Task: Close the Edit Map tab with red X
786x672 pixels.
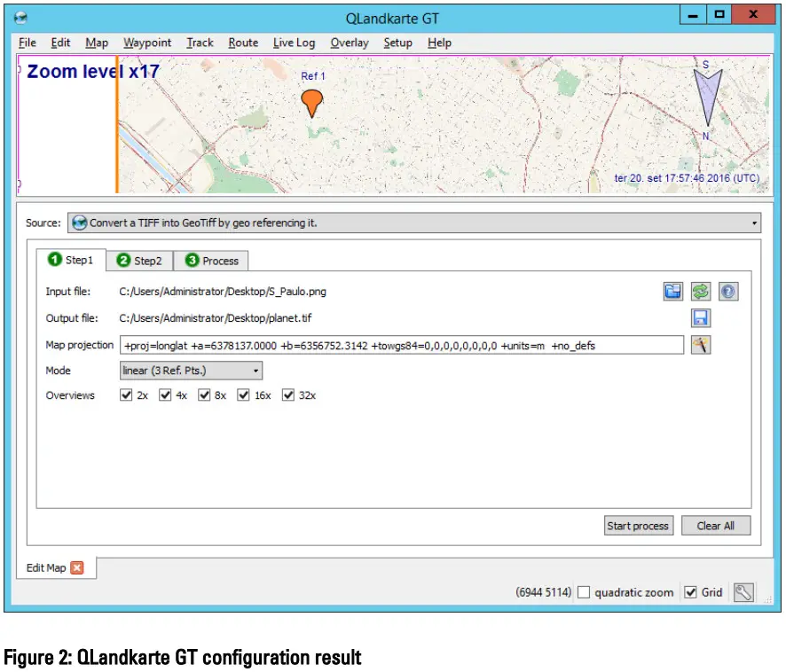Action: coord(77,567)
